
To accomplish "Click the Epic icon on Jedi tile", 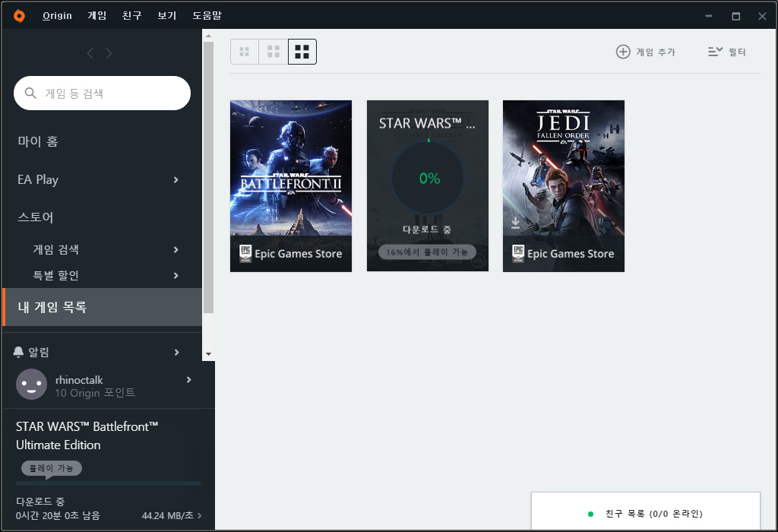I will point(518,254).
